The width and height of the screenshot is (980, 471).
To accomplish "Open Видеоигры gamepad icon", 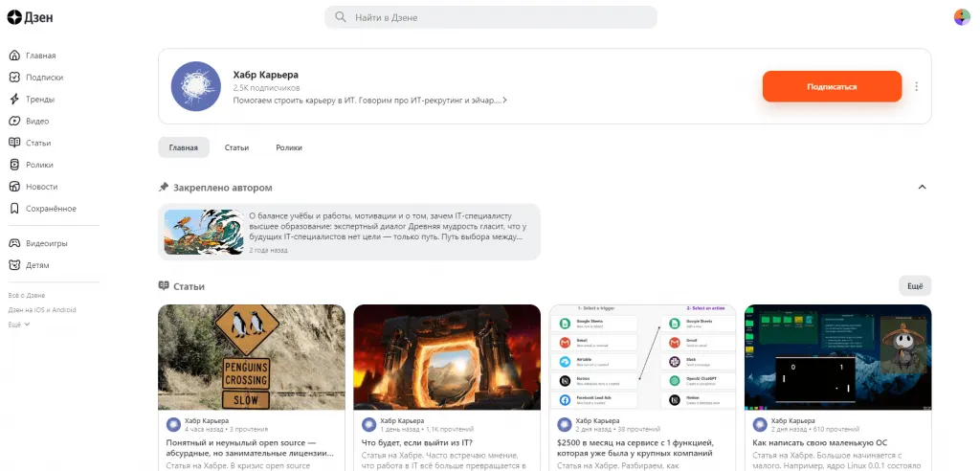I will coord(14,243).
